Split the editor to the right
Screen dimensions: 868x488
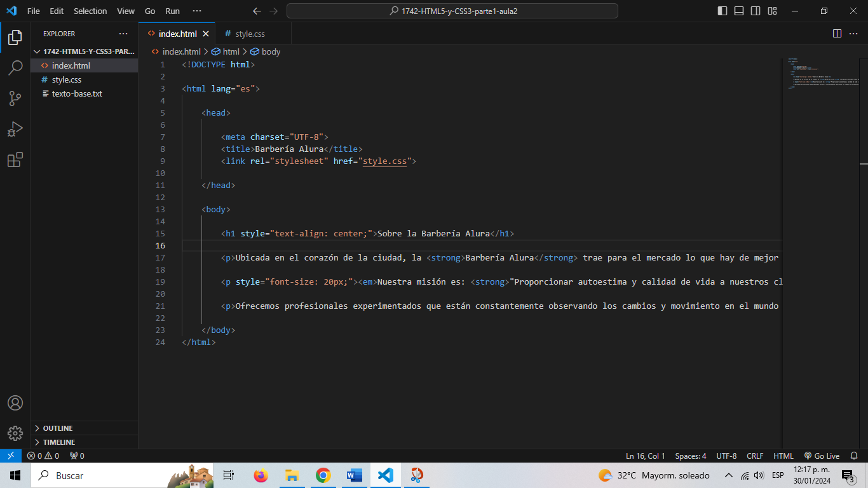[837, 34]
